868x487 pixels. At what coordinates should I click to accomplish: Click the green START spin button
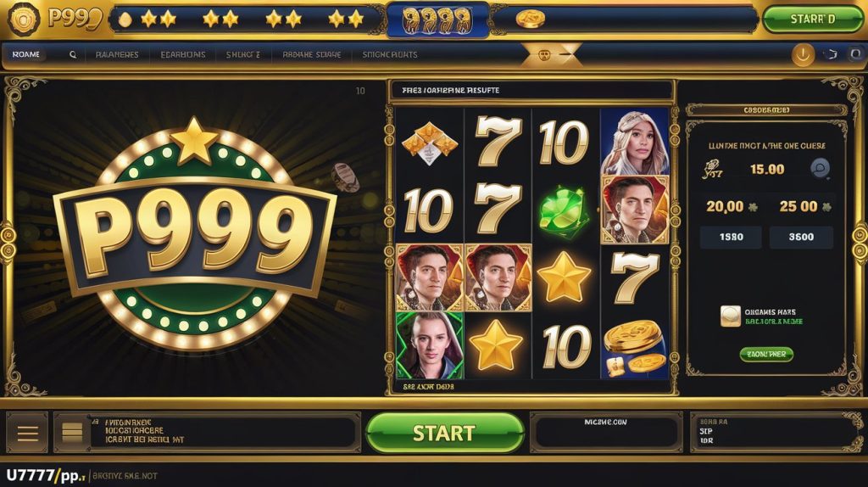[444, 433]
